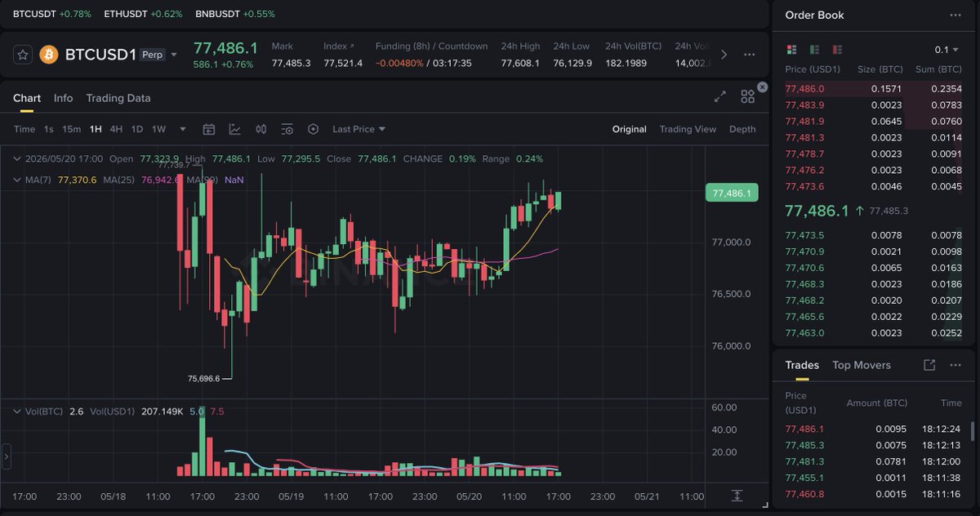Screen dimensions: 980x516
Task: Select the Trades tab
Action: [802, 365]
